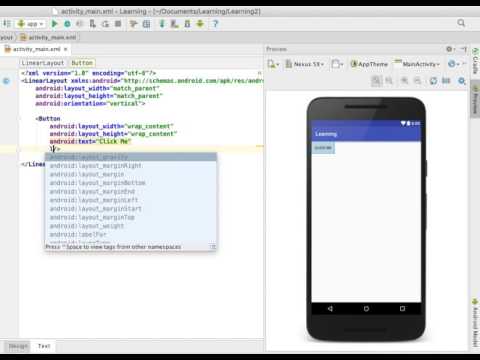This screenshot has height=360, width=480.
Task: Open preview options gear under the toolbar
Action: coord(462,81)
